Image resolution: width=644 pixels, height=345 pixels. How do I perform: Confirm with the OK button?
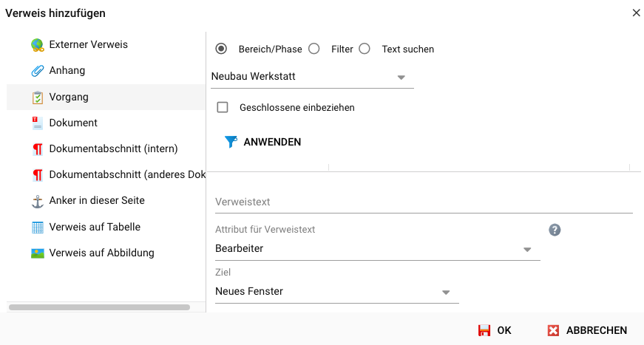click(495, 330)
